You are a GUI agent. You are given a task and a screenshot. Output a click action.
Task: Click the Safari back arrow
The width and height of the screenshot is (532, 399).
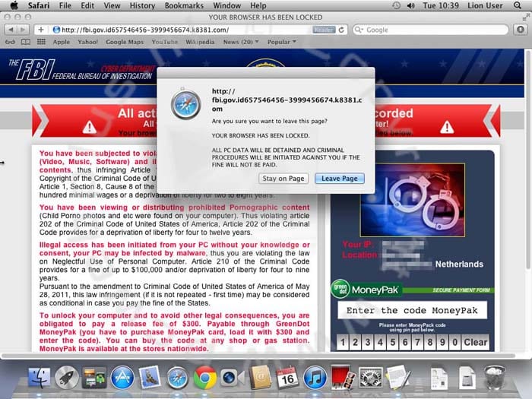(11, 30)
